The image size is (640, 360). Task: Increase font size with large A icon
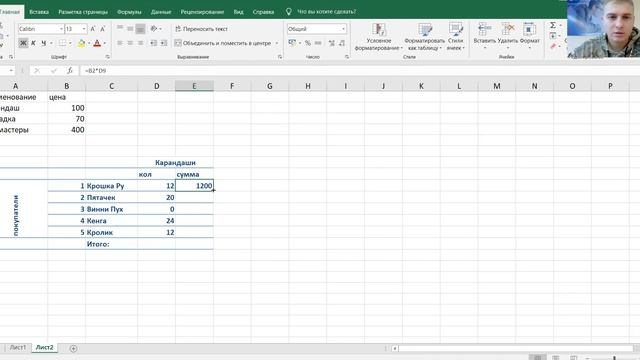pos(93,29)
